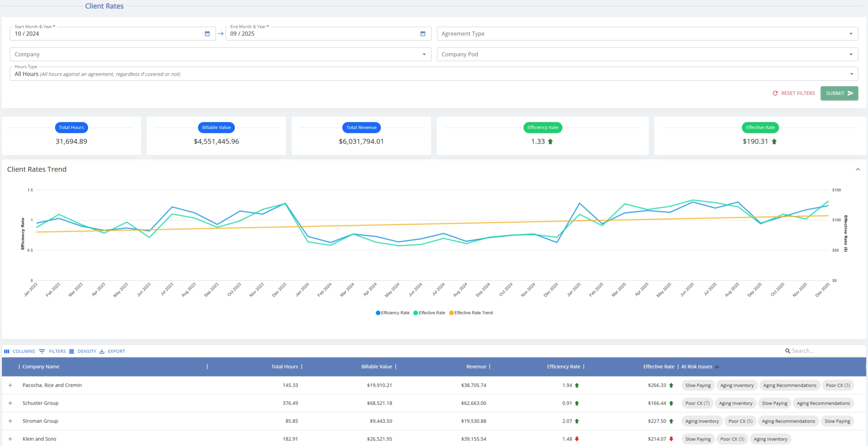Toggle Effective Rate Trend legend item
Image resolution: width=868 pixels, height=446 pixels.
point(471,313)
